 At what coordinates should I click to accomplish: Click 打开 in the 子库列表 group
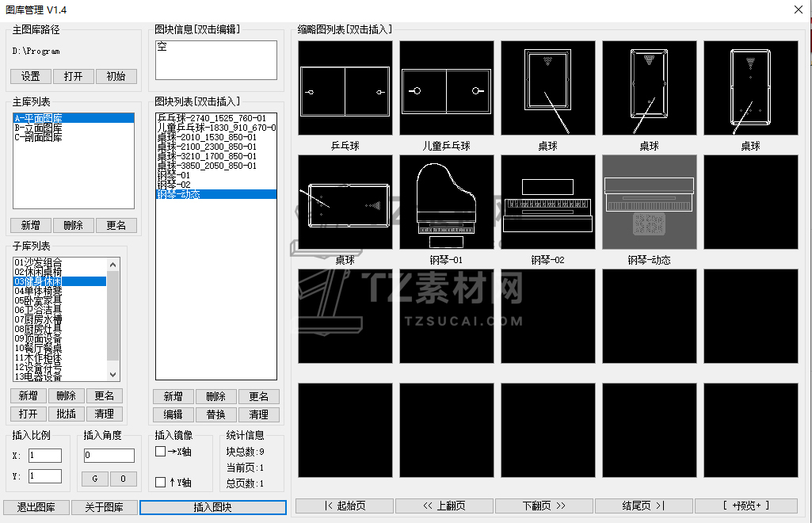(28, 414)
